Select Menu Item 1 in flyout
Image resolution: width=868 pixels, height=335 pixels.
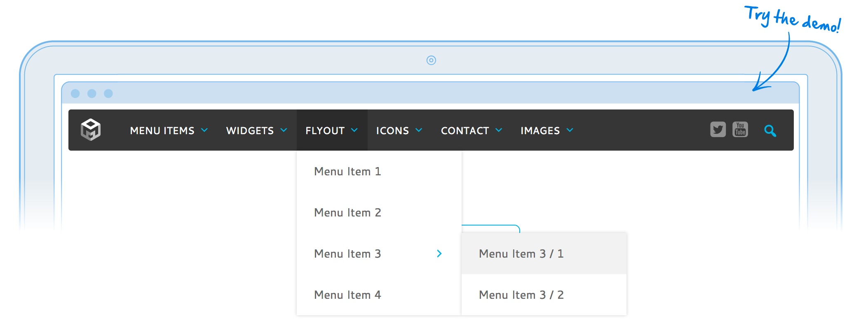point(347,171)
